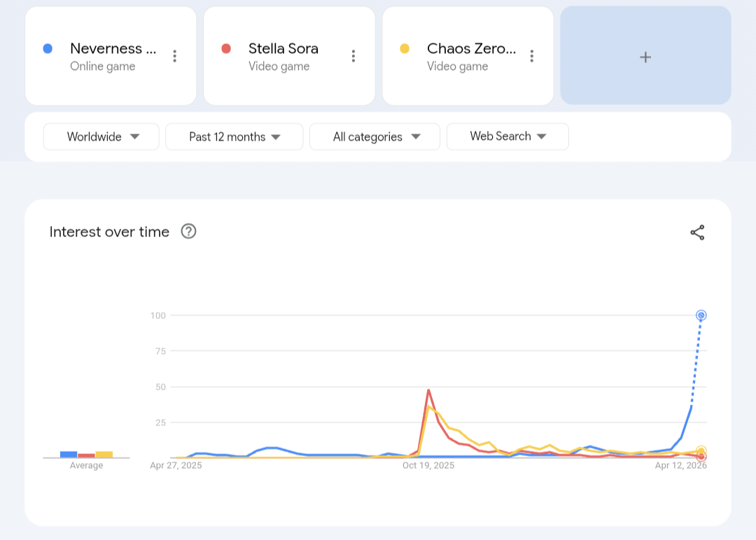Click the yellow dot beside Chaos Zero
756x540 pixels.
coord(405,49)
